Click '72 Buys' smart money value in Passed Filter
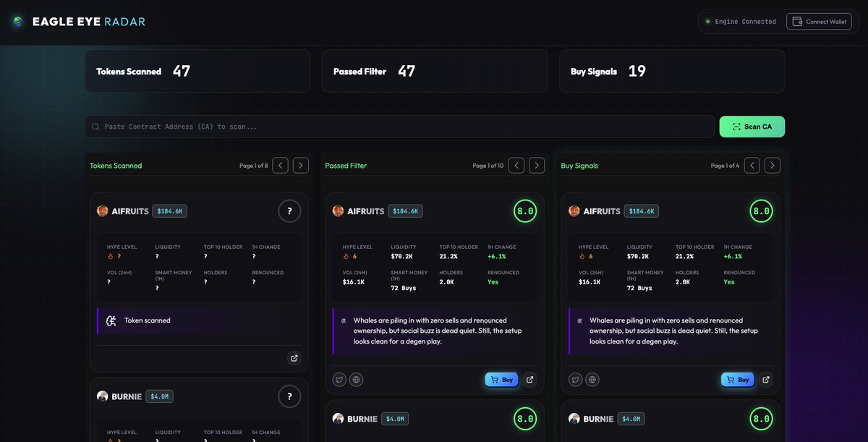 [404, 288]
